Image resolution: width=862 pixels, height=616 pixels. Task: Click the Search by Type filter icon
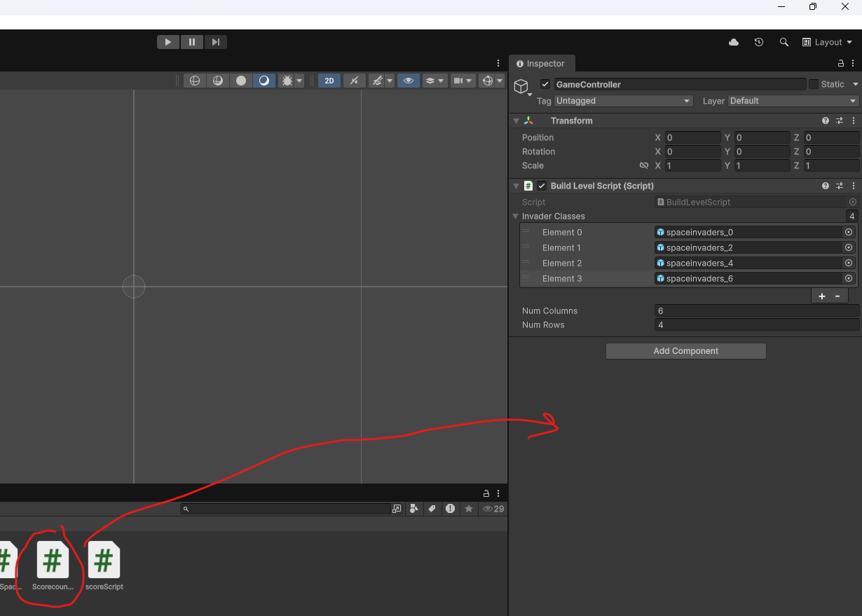click(x=414, y=509)
